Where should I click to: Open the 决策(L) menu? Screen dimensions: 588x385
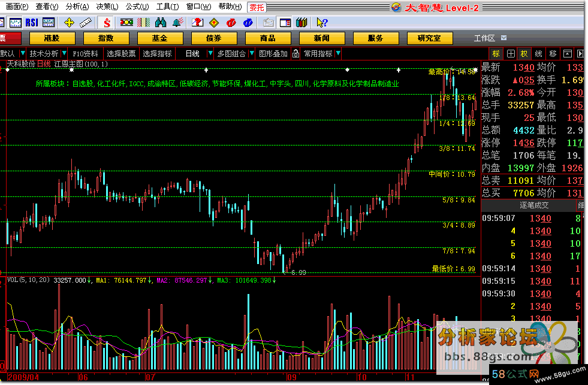(107, 7)
